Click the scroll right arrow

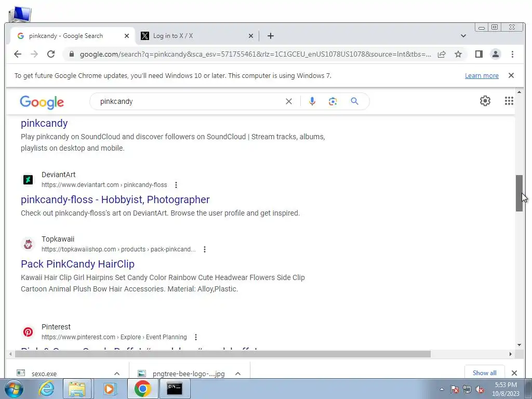pos(510,354)
